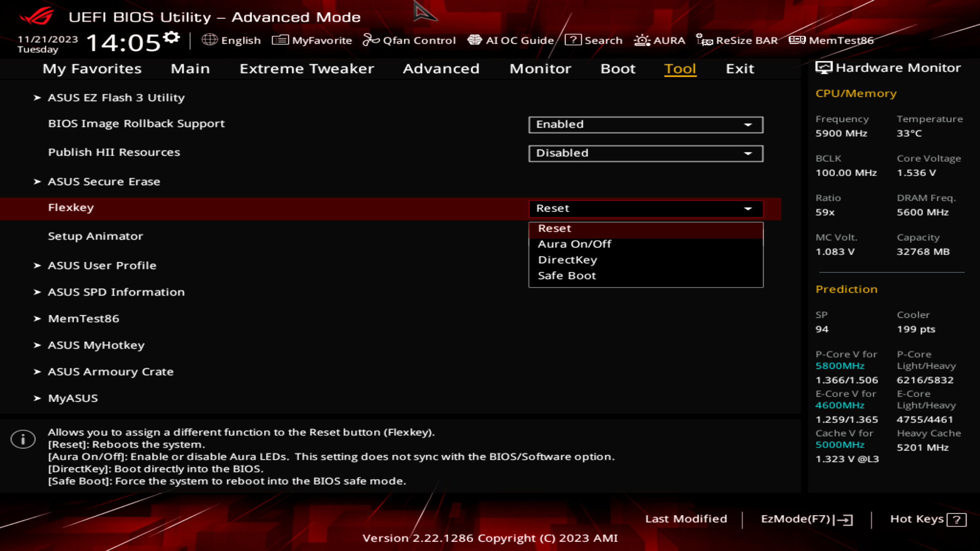Expand ASUS SPD Information
980x551 pixels.
coord(116,292)
